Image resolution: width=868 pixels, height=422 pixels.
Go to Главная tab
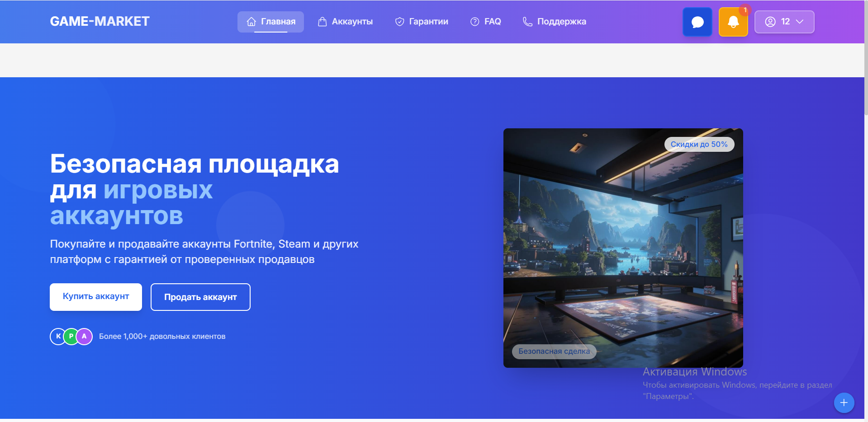pyautogui.click(x=270, y=22)
